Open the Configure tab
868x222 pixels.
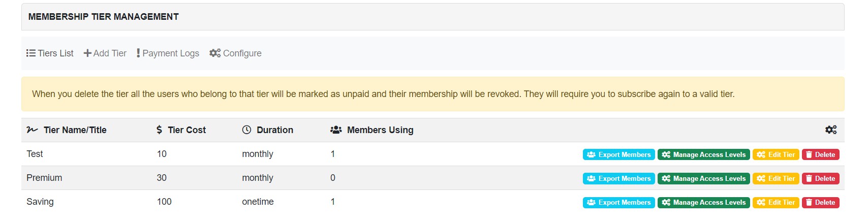[x=235, y=53]
